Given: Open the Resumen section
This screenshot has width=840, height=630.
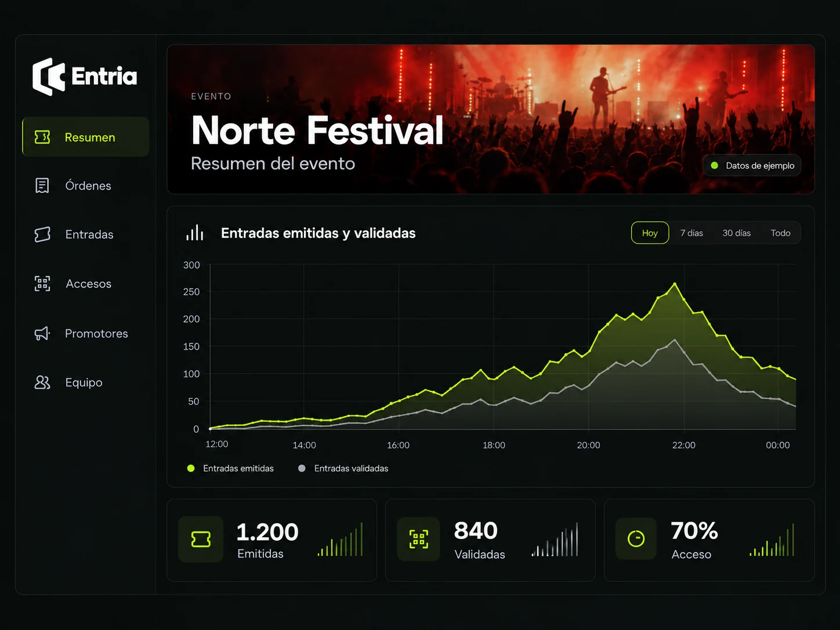Looking at the screenshot, I should click(86, 137).
